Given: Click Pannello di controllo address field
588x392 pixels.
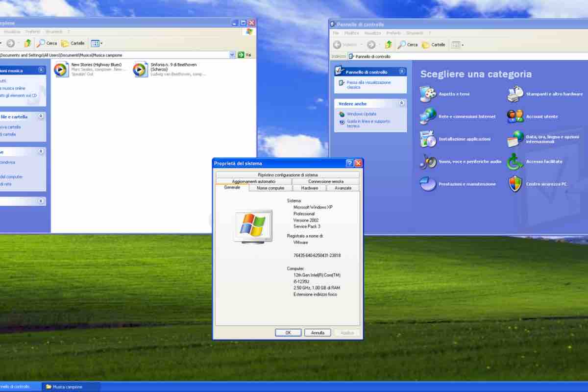Looking at the screenshot, I should pyautogui.click(x=467, y=56).
